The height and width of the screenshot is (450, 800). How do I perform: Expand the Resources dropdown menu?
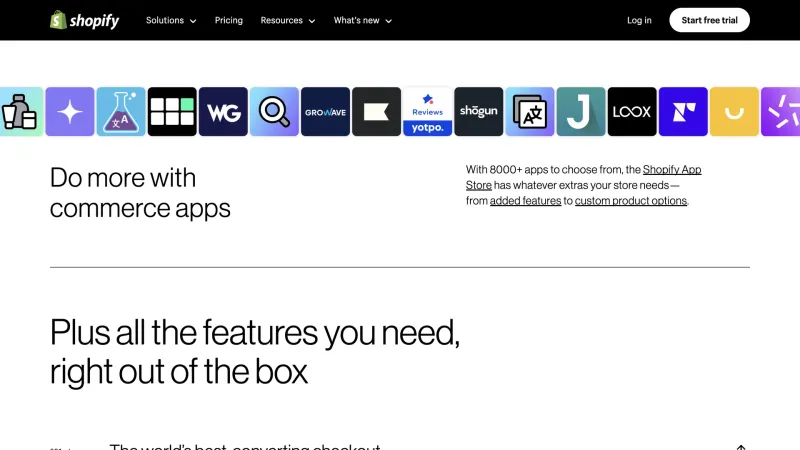tap(288, 20)
